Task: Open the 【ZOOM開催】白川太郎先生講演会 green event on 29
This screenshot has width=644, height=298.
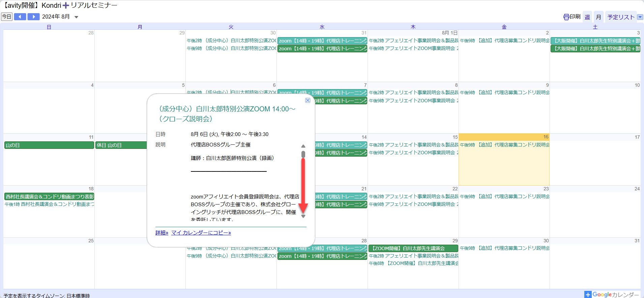Action: pyautogui.click(x=413, y=248)
